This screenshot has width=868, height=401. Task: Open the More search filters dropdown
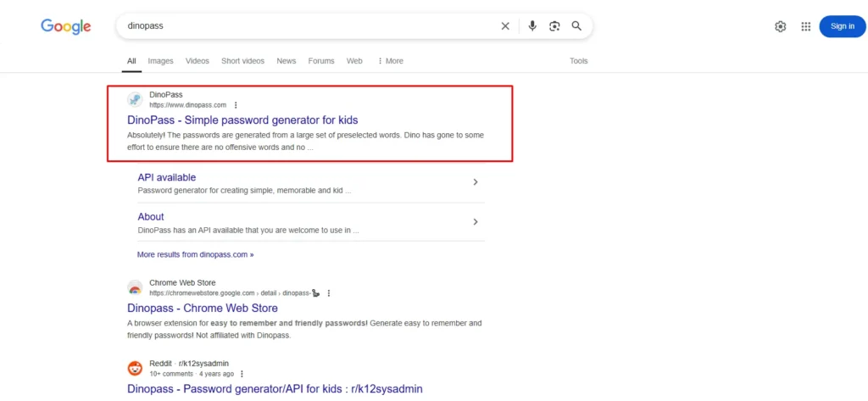point(390,61)
